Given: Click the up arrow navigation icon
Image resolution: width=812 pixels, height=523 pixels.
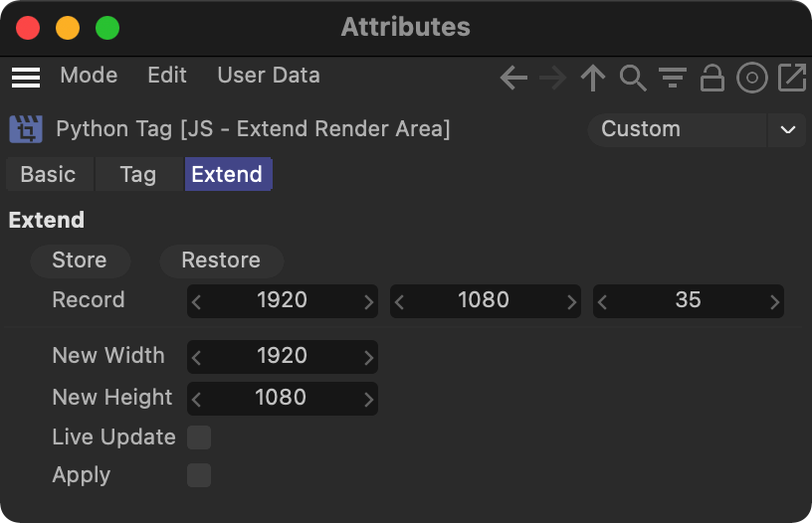Looking at the screenshot, I should (593, 78).
